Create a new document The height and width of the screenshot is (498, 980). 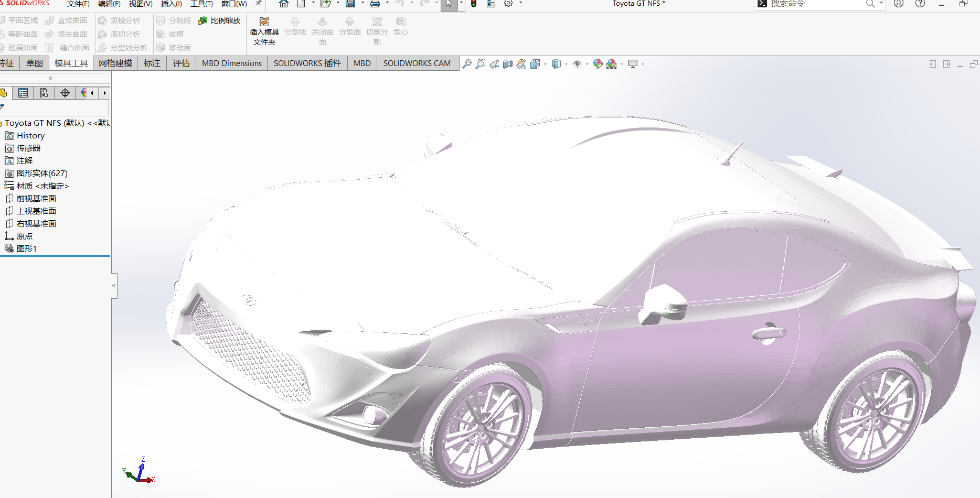pyautogui.click(x=301, y=4)
